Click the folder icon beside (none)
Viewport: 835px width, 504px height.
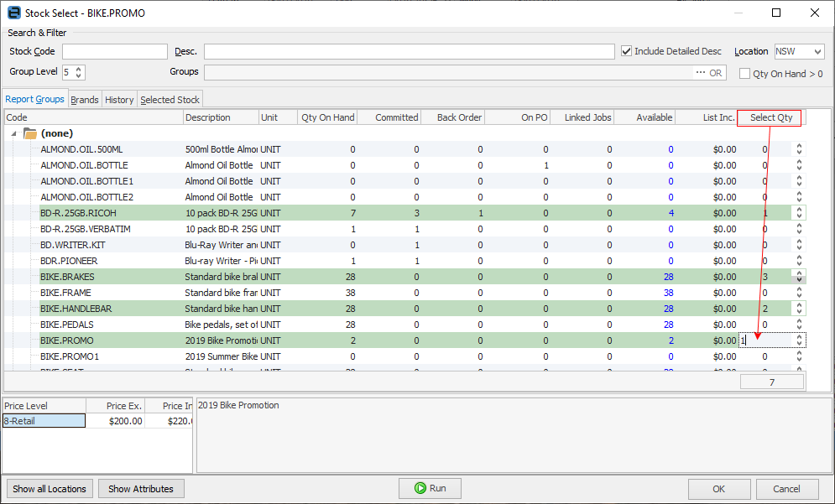[x=31, y=133]
